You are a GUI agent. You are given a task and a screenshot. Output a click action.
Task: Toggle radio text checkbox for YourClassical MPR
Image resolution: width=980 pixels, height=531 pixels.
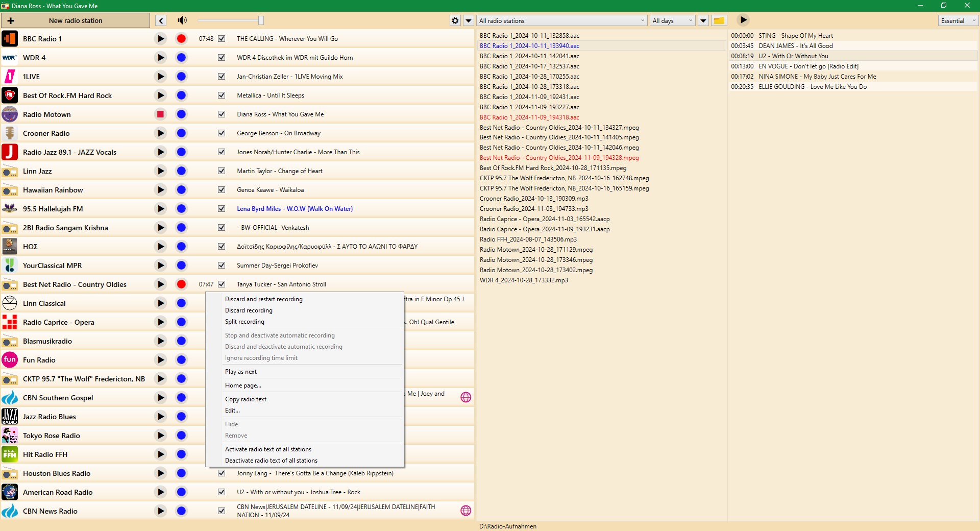coord(222,265)
